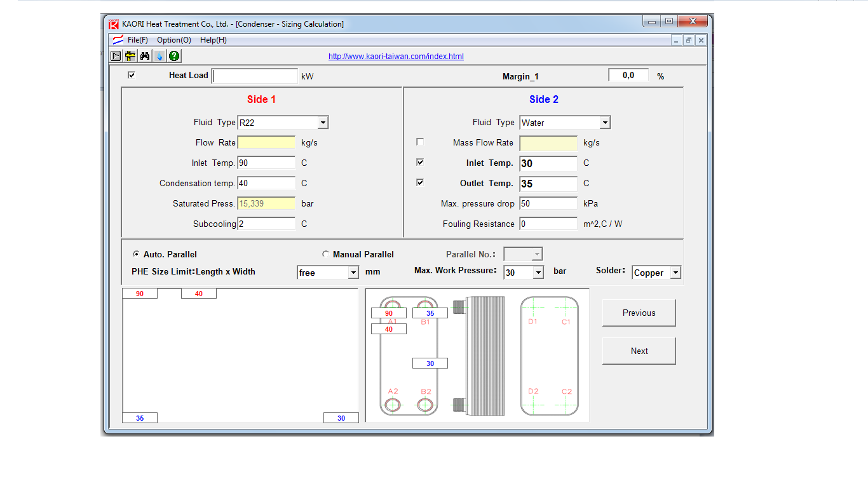Viewport: 868px width, 488px height.
Task: Click the C1 port label on the back plate
Action: tap(566, 322)
